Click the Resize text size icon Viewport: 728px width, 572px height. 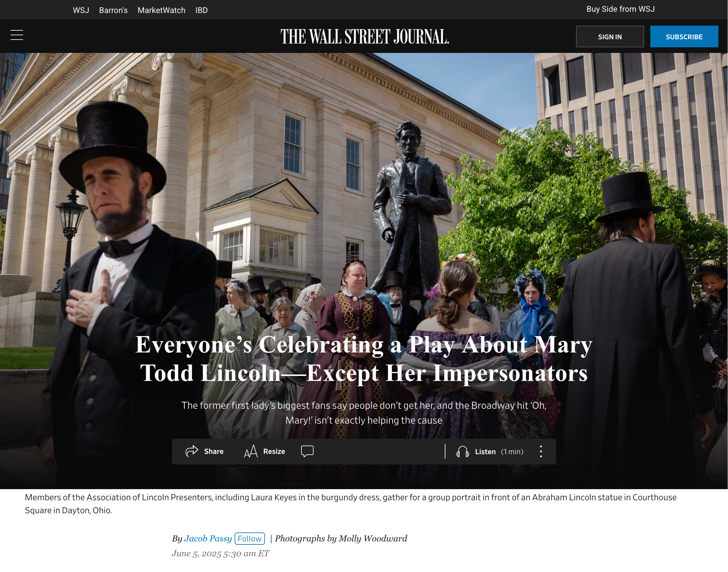pyautogui.click(x=251, y=451)
